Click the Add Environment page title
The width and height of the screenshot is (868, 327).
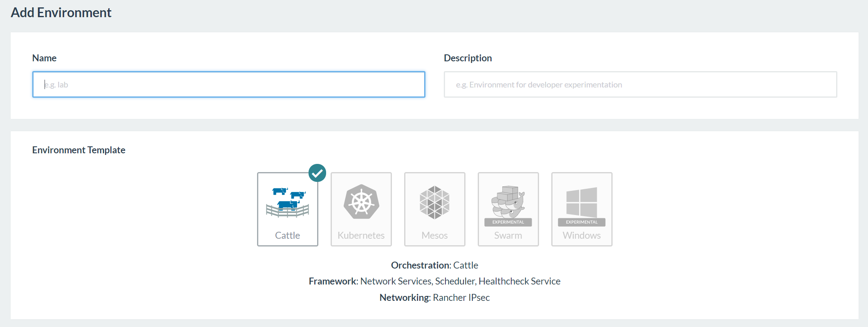pyautogui.click(x=61, y=13)
